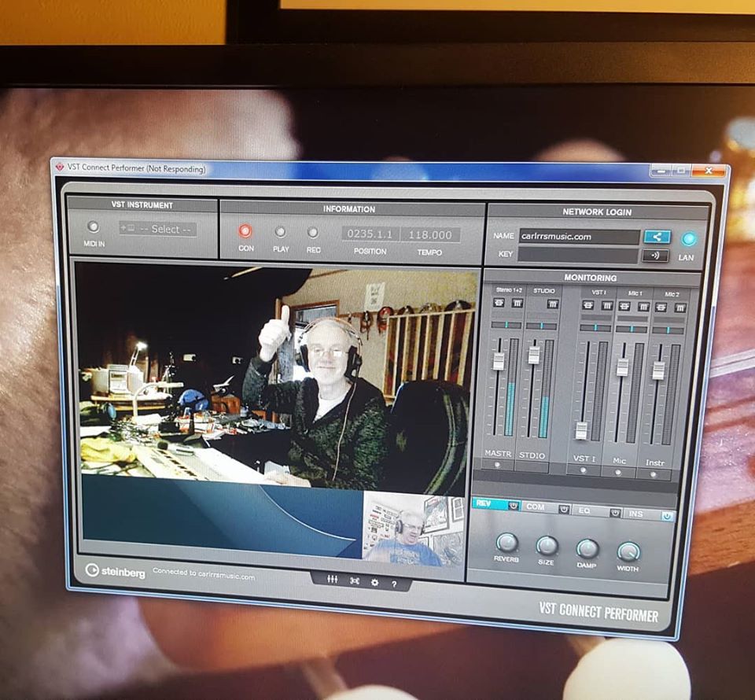This screenshot has height=700, width=755.
Task: Click the PLAY indicator light
Action: pyautogui.click(x=280, y=232)
